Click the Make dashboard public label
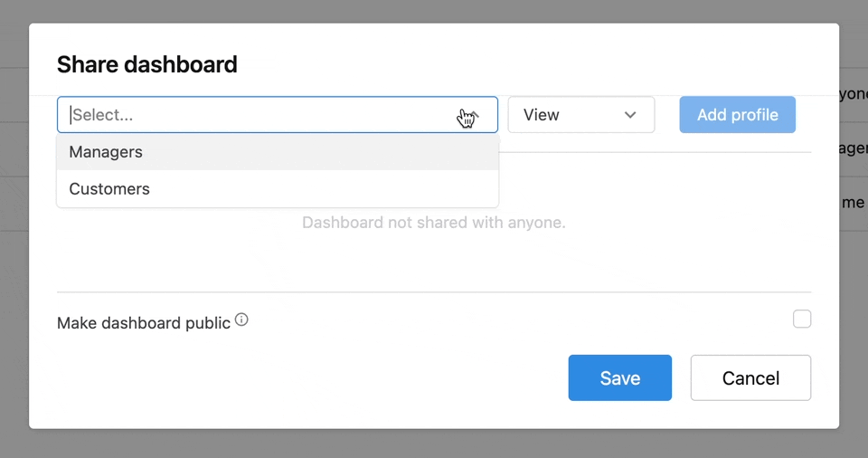The height and width of the screenshot is (458, 868). pyautogui.click(x=144, y=323)
